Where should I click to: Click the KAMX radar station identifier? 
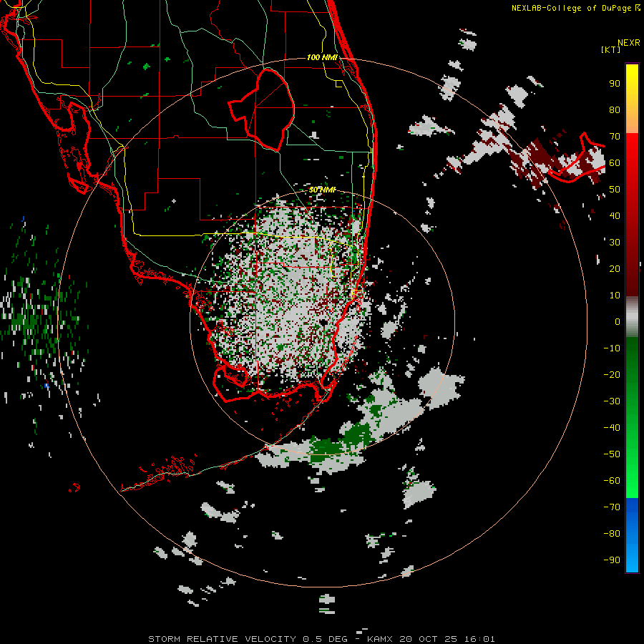click(379, 639)
